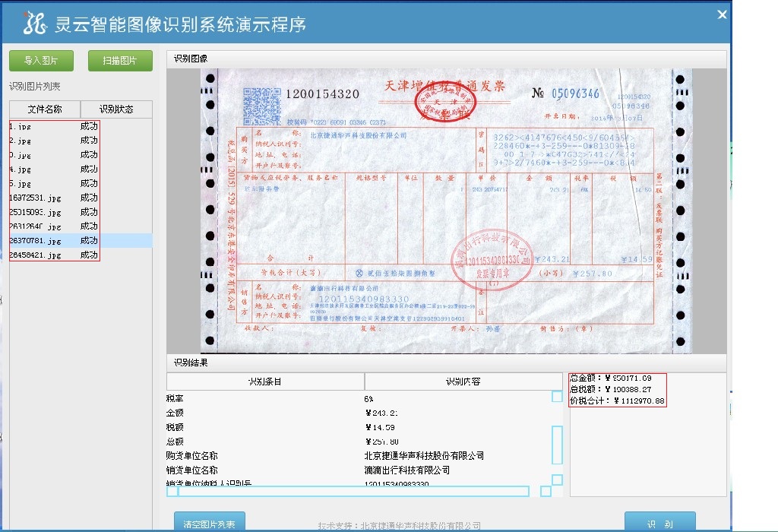The image size is (778, 532).
Task: Click the results horizontal scrollbar right arrow
Action: (546, 492)
